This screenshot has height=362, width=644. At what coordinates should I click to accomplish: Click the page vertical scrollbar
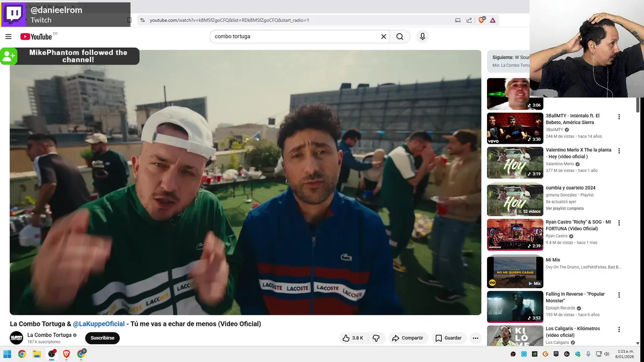[638, 105]
